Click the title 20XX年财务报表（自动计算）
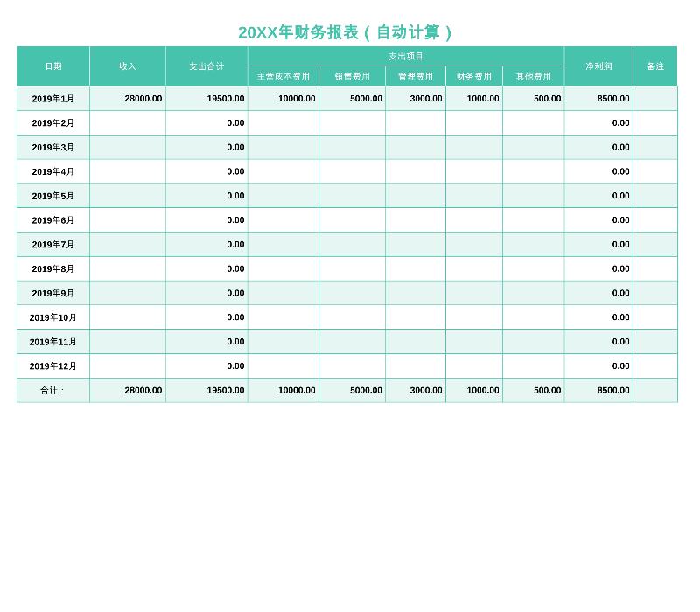 (345, 32)
